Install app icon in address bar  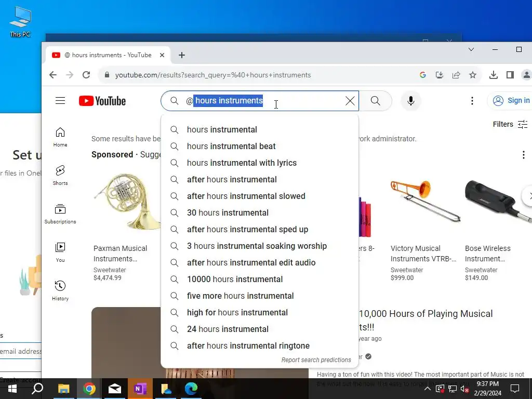tap(440, 75)
